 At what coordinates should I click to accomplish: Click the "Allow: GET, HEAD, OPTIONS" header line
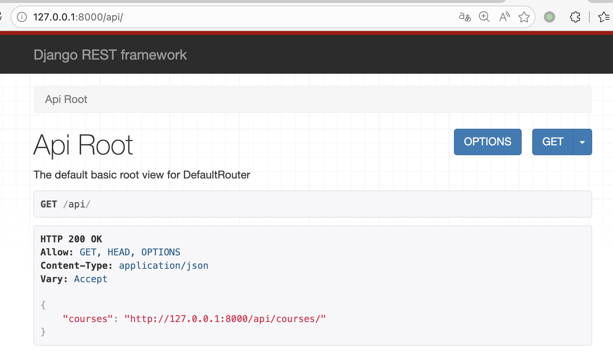tap(110, 252)
